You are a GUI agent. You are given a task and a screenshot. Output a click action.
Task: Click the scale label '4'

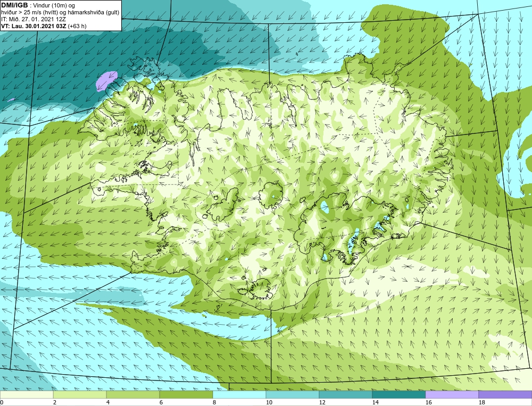[x=108, y=403]
